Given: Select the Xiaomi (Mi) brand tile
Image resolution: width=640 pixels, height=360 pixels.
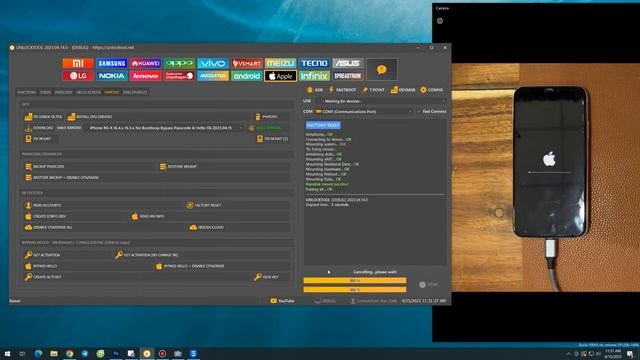Looking at the screenshot, I should coord(78,63).
